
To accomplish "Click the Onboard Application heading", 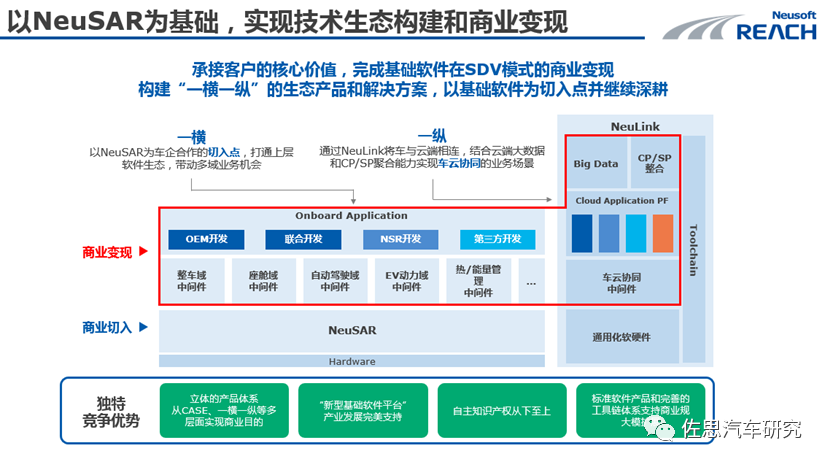I will [351, 215].
